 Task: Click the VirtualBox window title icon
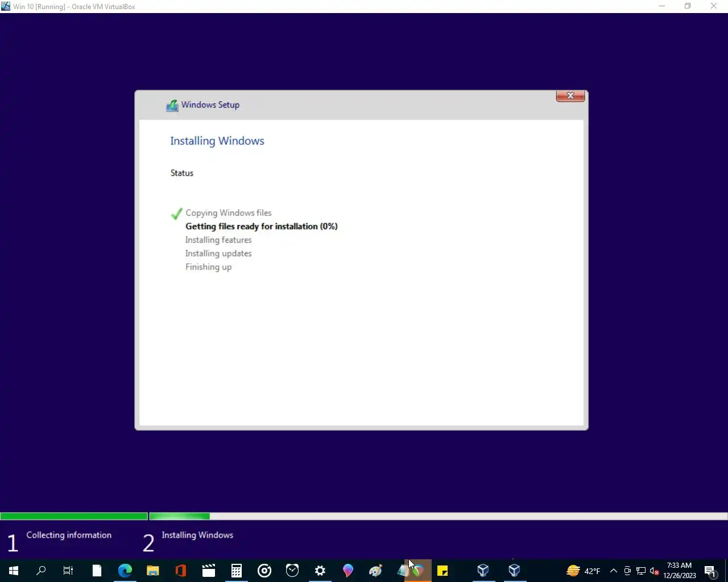tap(6, 6)
